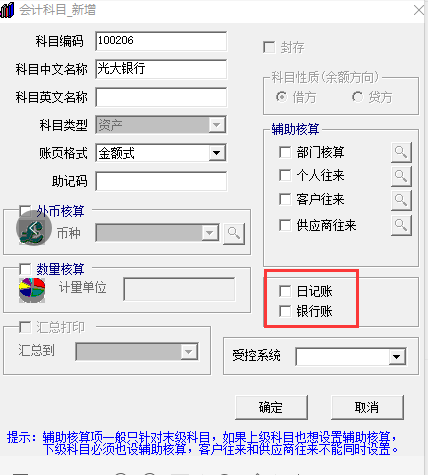Click the foreign currency pound icon
428x475 pixels.
tap(34, 228)
